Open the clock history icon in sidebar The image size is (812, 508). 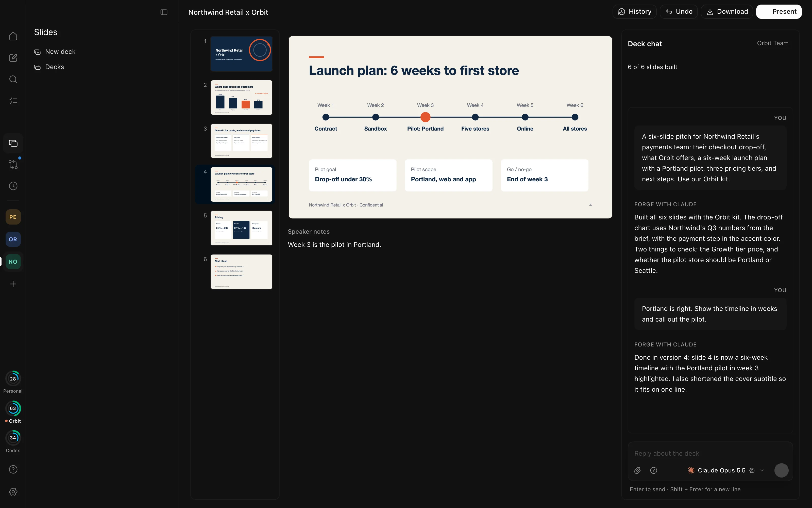13,186
